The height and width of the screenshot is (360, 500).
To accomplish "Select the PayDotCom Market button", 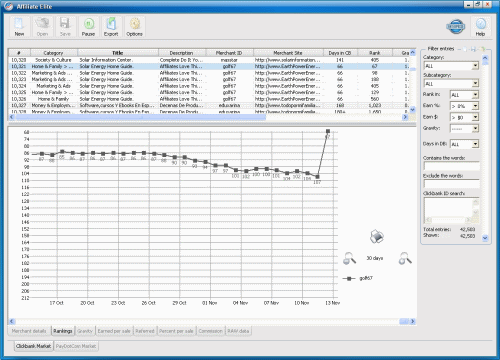I will pyautogui.click(x=76, y=346).
